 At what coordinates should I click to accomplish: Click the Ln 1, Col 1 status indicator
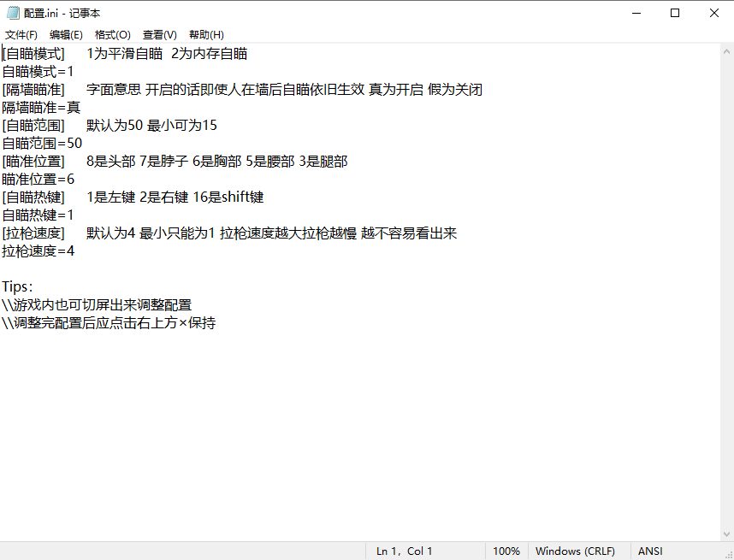point(405,551)
